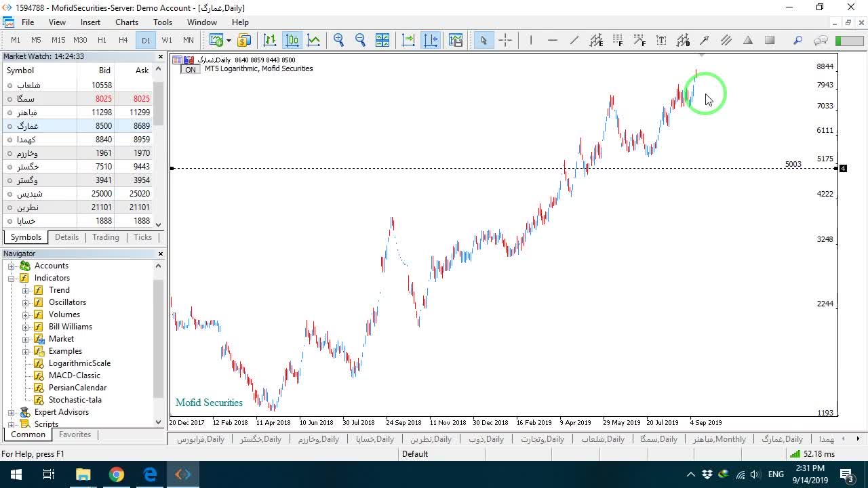Close the Market Watch panel
Viewport: 868px width, 488px height.
point(161,57)
